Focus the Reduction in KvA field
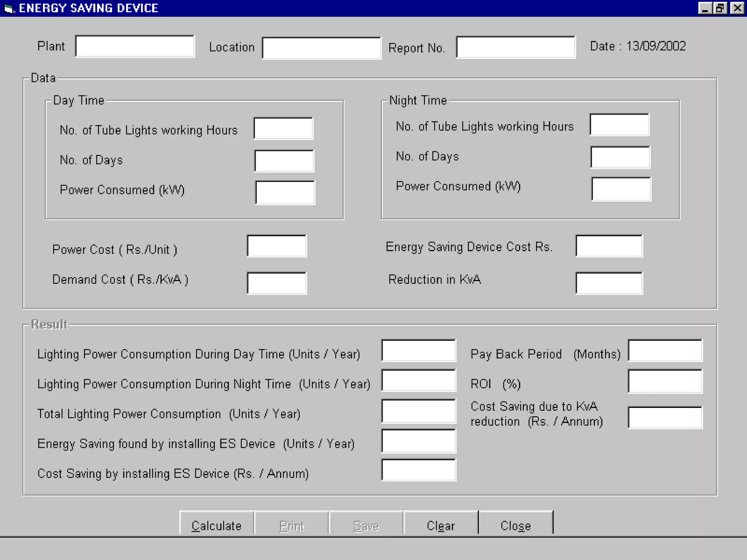The height and width of the screenshot is (560, 747). (x=609, y=283)
